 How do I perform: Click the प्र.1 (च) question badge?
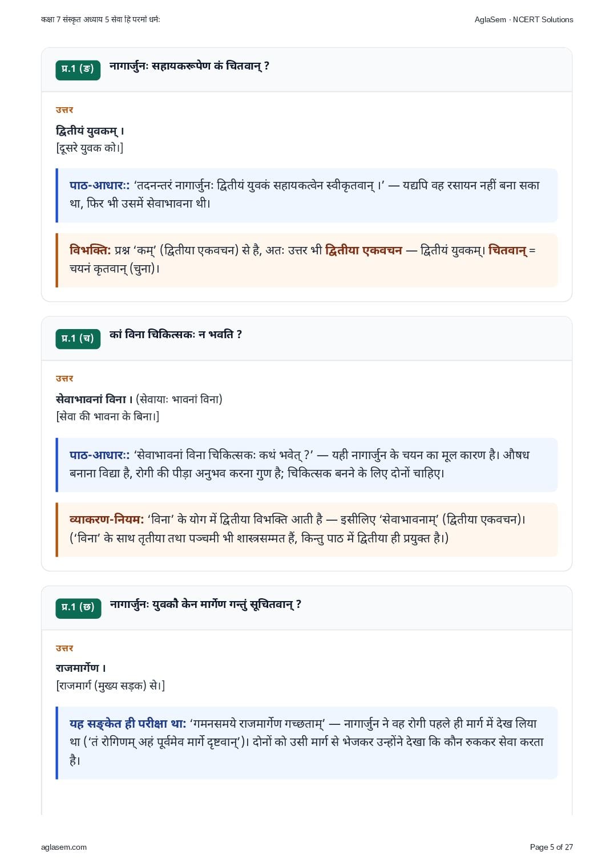(78, 338)
